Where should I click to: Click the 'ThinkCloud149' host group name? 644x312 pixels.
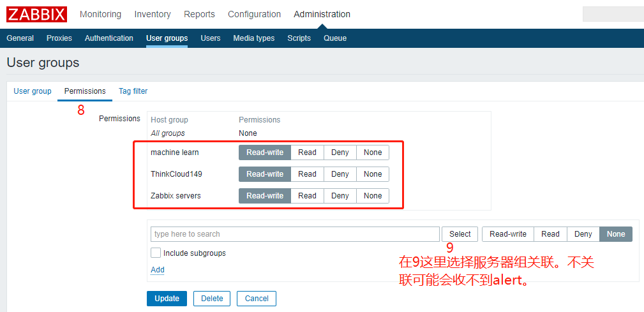click(x=176, y=174)
